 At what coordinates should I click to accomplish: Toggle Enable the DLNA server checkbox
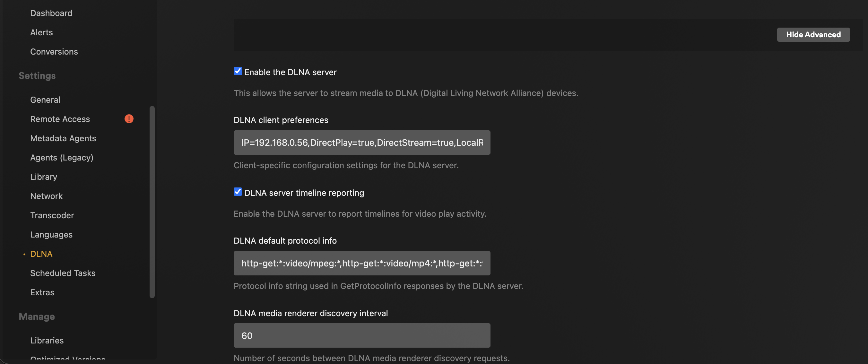pos(238,71)
